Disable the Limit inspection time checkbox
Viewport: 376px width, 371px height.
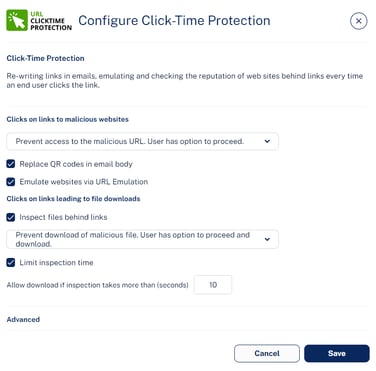coord(11,263)
